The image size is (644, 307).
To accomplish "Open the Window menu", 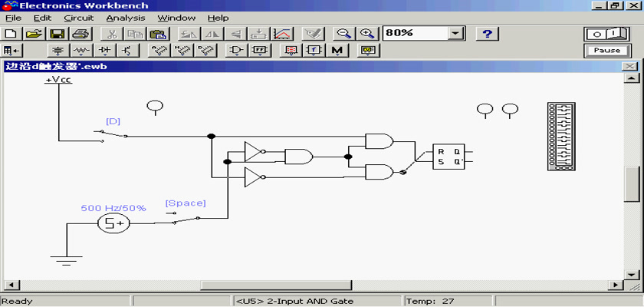I will pos(176,18).
